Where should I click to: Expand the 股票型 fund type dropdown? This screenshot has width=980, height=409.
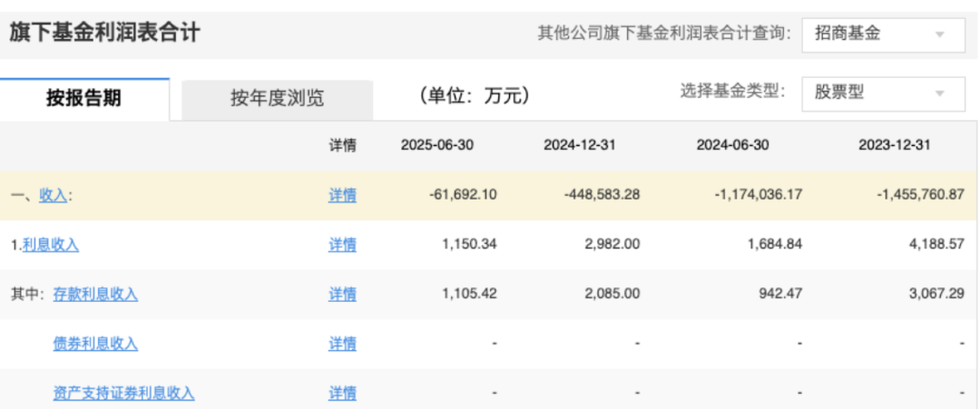pyautogui.click(x=882, y=93)
